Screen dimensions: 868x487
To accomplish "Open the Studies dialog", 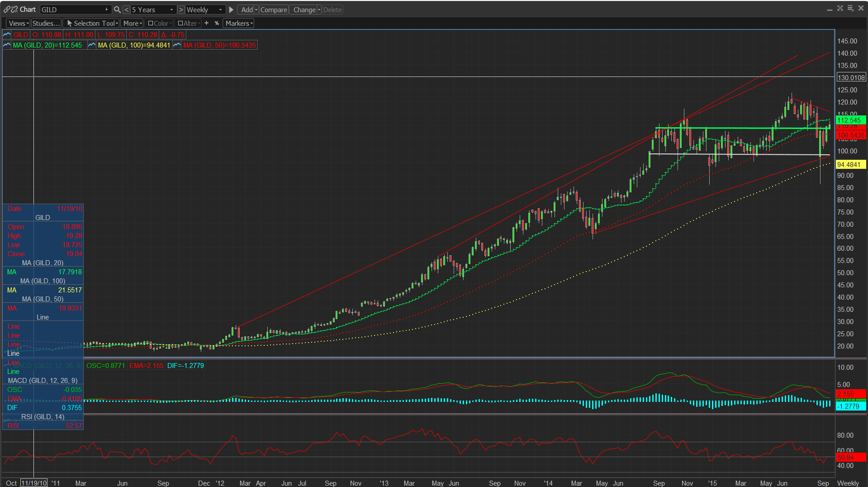I will 46,23.
